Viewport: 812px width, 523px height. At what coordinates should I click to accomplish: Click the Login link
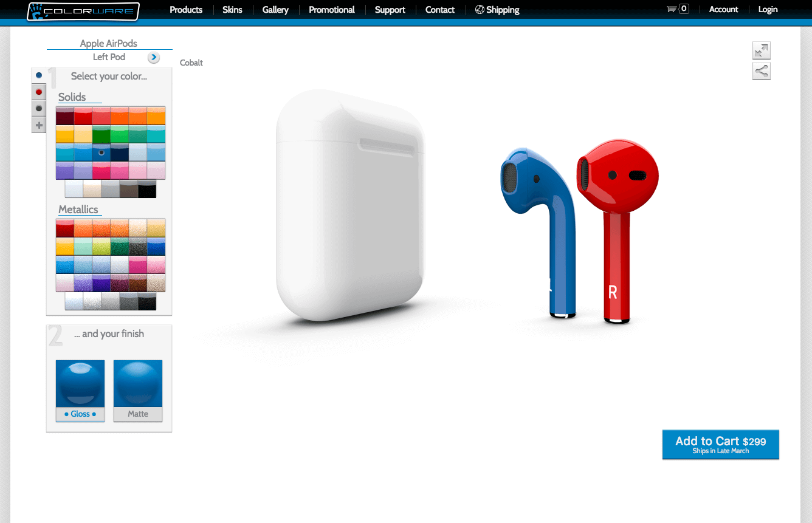point(768,9)
